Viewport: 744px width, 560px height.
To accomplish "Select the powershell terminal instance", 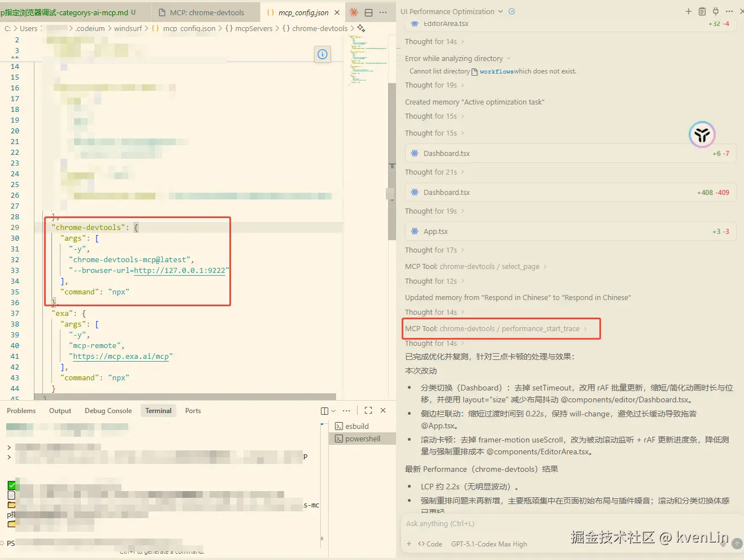I will pyautogui.click(x=362, y=439).
